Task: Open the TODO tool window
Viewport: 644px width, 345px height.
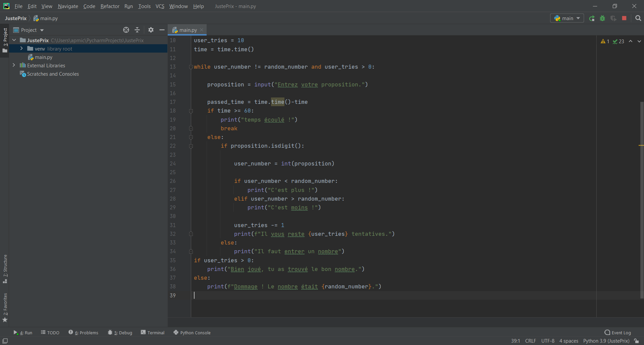Action: coord(50,333)
